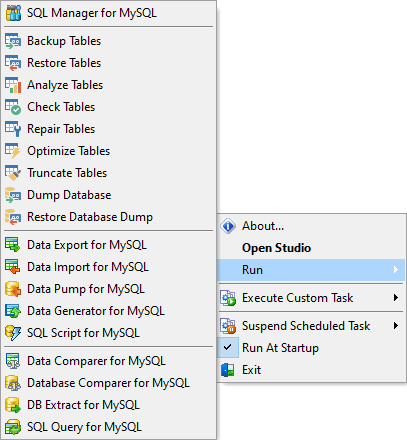
Task: Click the Suspend Scheduled Task icon
Action: [x=228, y=326]
